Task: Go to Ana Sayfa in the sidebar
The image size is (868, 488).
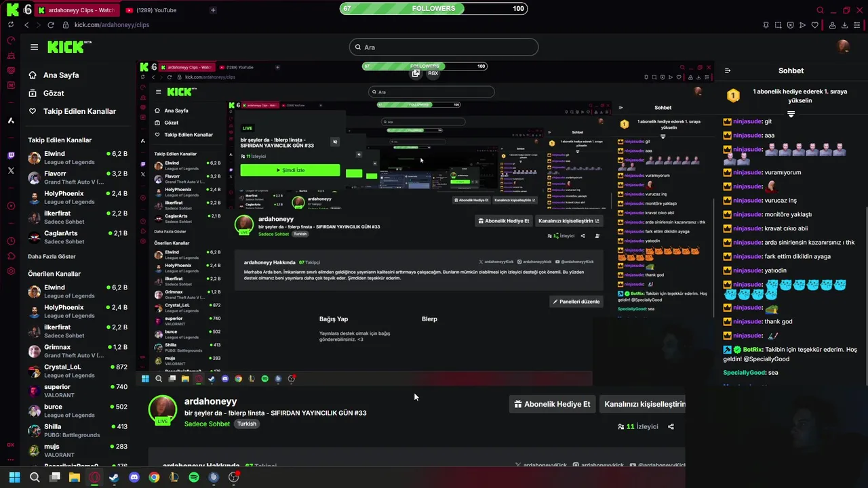Action: point(61,75)
